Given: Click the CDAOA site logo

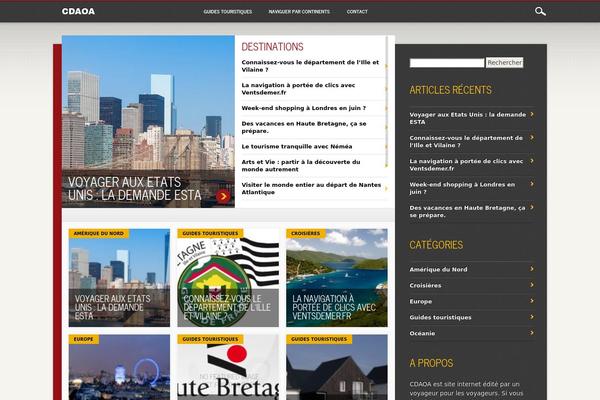Looking at the screenshot, I should 78,11.
